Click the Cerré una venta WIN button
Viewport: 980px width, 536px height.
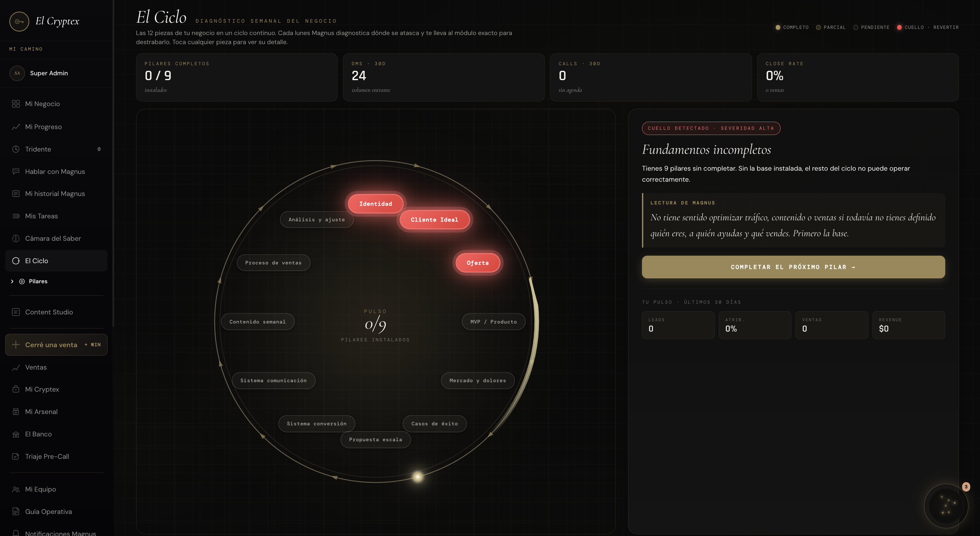click(x=56, y=345)
